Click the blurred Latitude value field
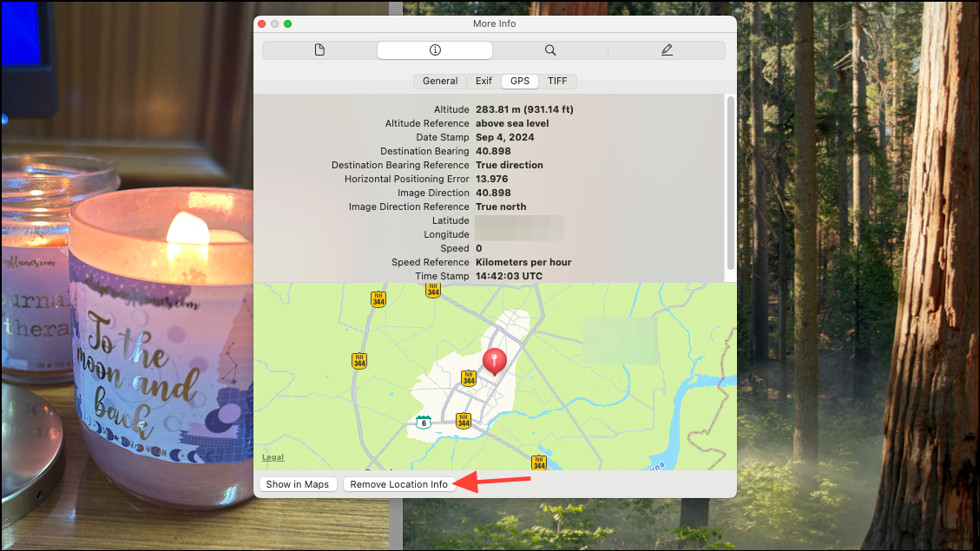Image resolution: width=980 pixels, height=551 pixels. [x=521, y=220]
